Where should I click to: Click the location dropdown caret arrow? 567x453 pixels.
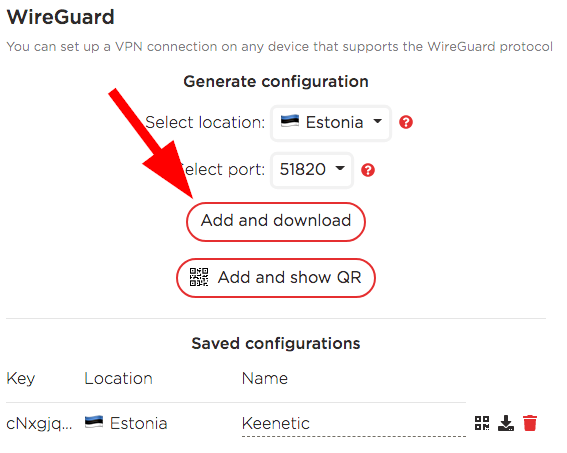(377, 121)
